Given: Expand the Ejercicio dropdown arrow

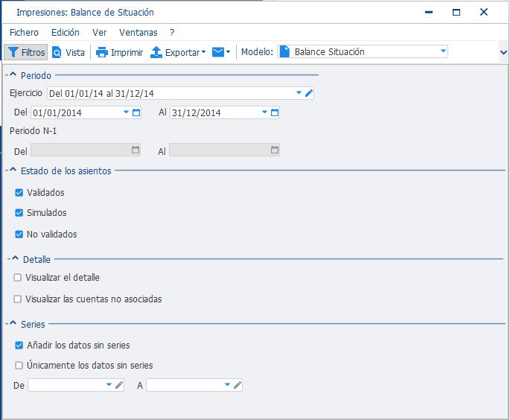Looking at the screenshot, I should (299, 93).
